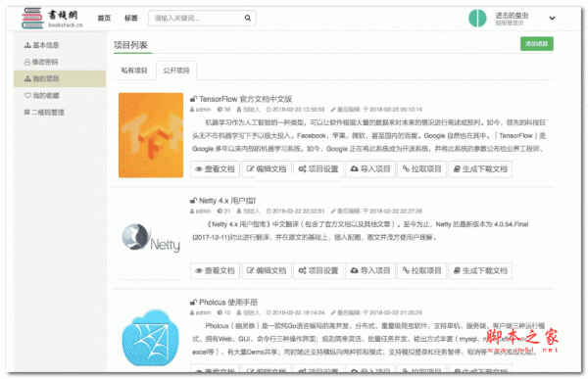
Task: Switch to the 私有项目 tab
Action: click(x=134, y=71)
